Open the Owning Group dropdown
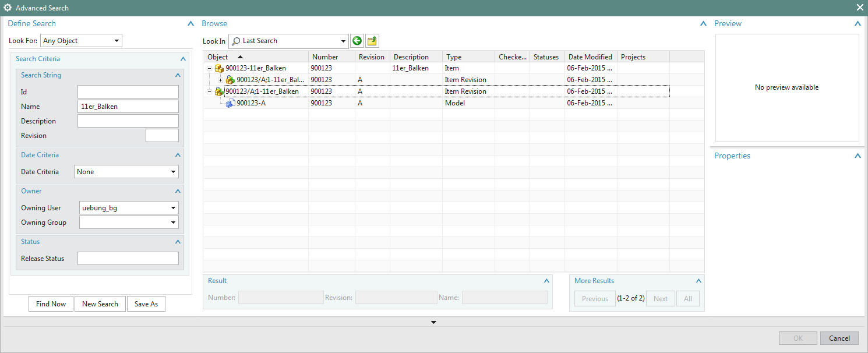Image resolution: width=868 pixels, height=353 pixels. pyautogui.click(x=173, y=223)
